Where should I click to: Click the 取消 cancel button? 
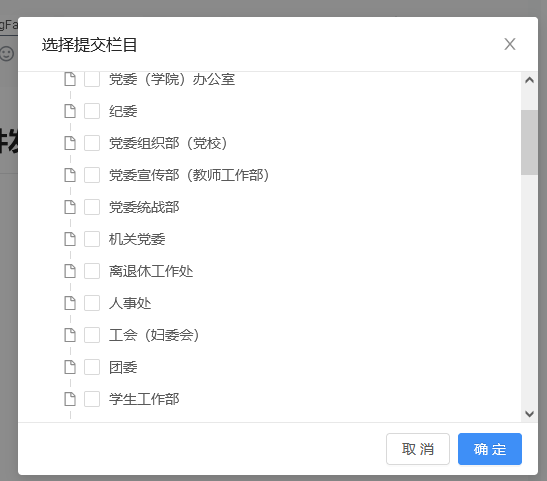(418, 449)
